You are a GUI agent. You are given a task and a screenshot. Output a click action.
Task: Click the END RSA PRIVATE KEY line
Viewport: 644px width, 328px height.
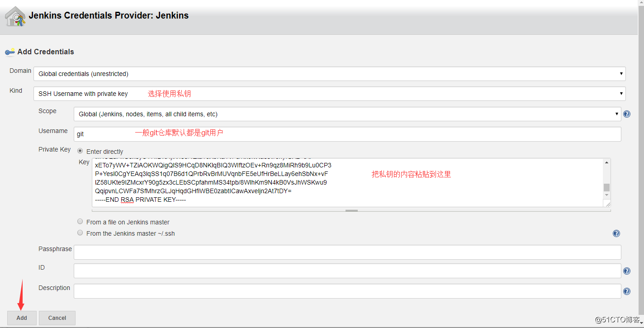[141, 200]
